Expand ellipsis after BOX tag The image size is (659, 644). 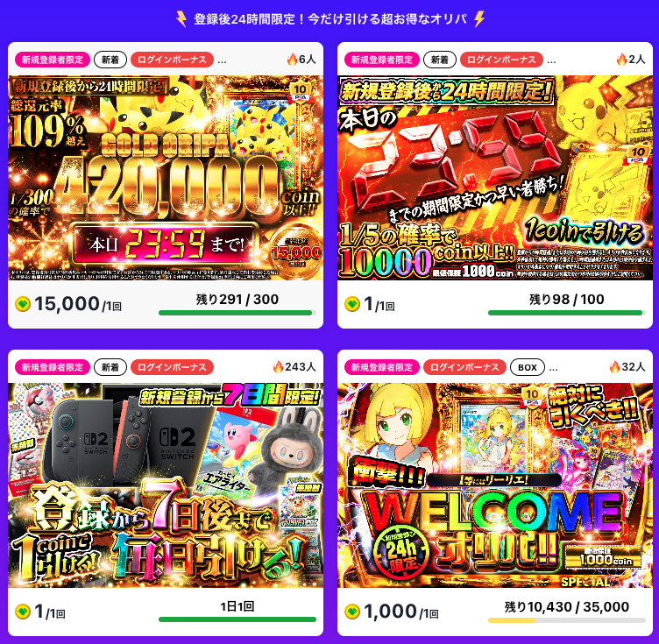[x=553, y=369]
